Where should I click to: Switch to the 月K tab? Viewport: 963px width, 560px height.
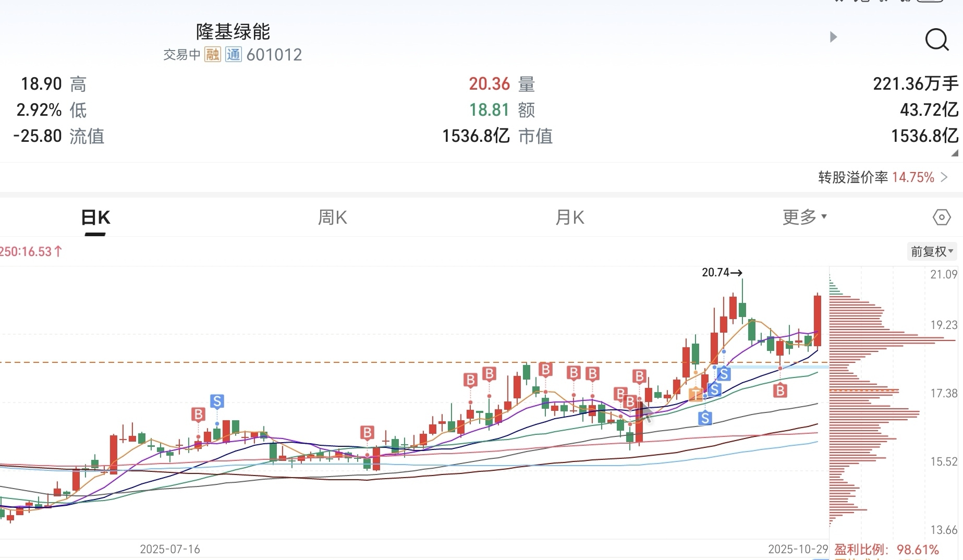(x=570, y=217)
